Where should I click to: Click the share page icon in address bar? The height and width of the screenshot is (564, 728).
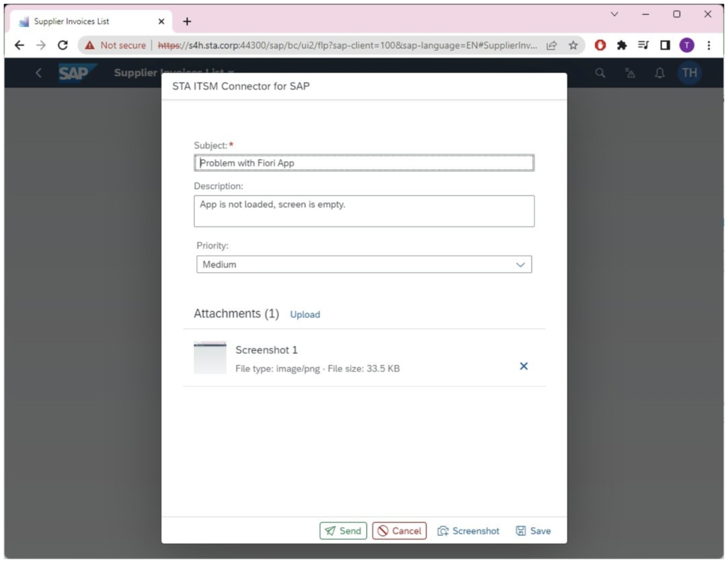pos(552,45)
